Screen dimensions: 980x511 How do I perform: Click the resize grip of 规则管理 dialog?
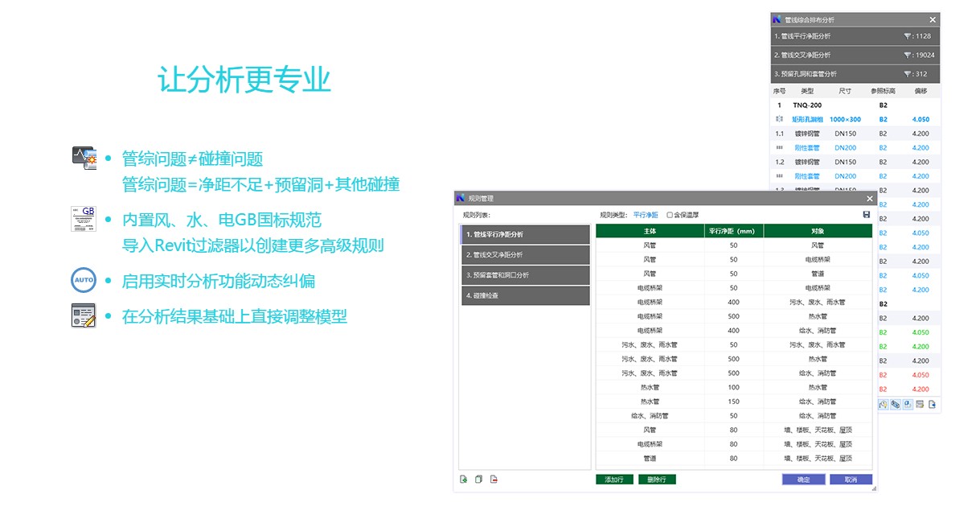pos(873,488)
